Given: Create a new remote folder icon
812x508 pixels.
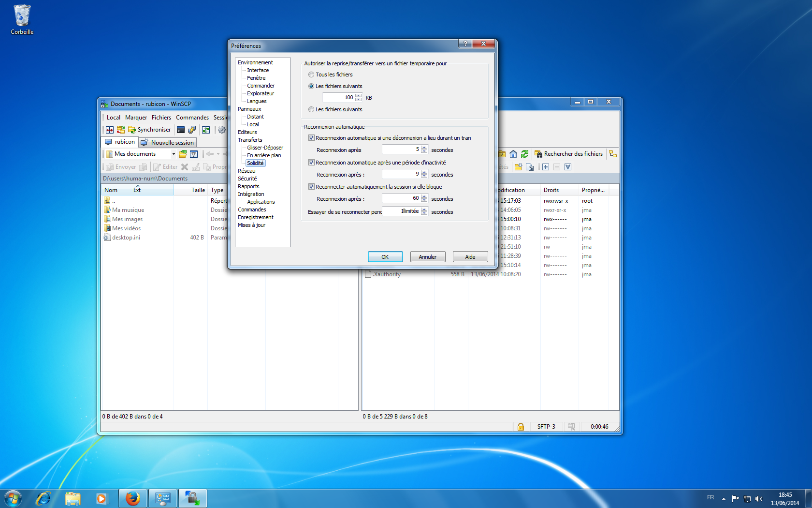Looking at the screenshot, I should click(x=518, y=167).
